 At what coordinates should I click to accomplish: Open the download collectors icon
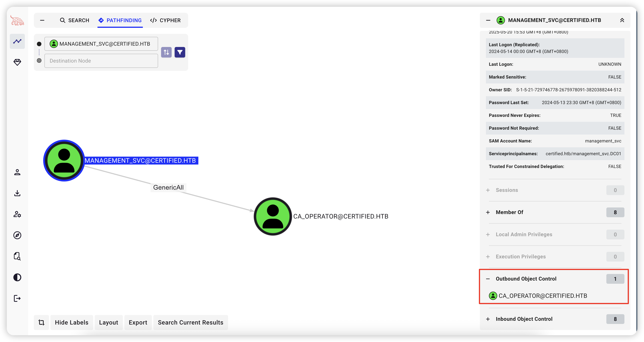[x=17, y=193]
